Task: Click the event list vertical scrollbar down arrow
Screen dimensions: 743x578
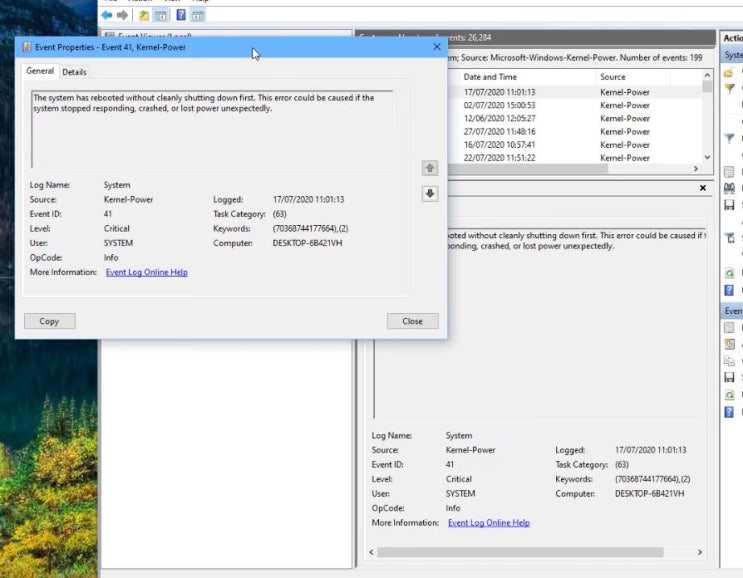Action: coord(707,157)
